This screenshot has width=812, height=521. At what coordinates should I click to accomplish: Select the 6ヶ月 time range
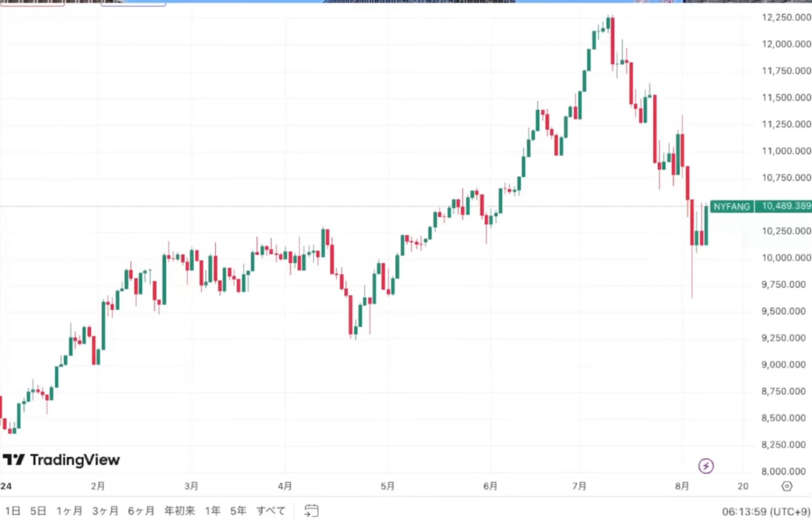pos(141,511)
